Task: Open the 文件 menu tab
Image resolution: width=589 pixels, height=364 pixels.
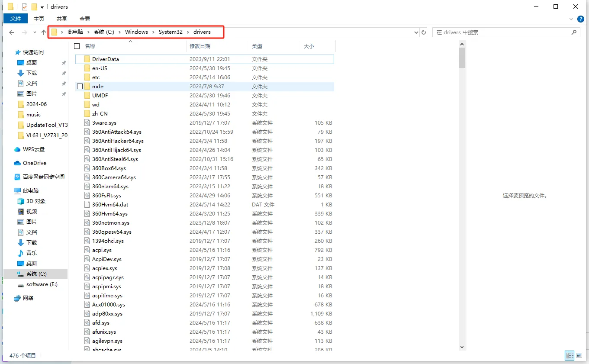Action: pyautogui.click(x=16, y=19)
